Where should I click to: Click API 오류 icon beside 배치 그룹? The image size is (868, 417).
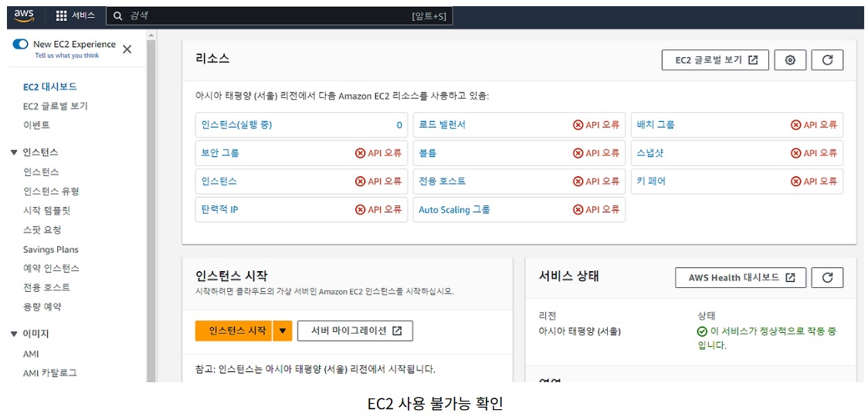(796, 125)
